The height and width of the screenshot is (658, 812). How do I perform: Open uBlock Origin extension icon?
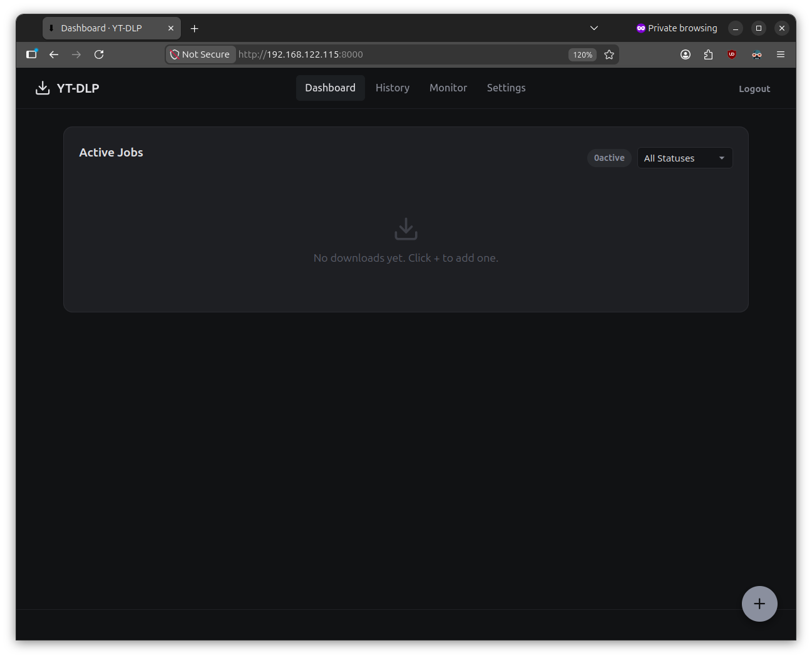pyautogui.click(x=732, y=54)
